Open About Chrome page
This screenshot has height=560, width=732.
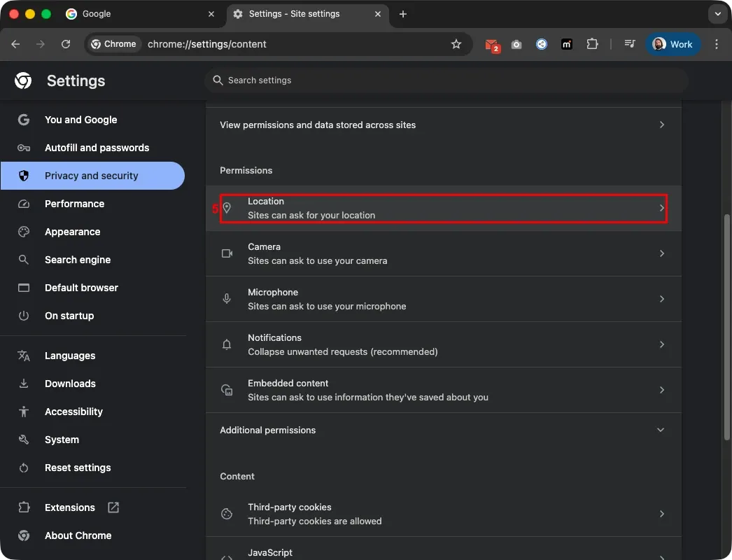pyautogui.click(x=92, y=535)
